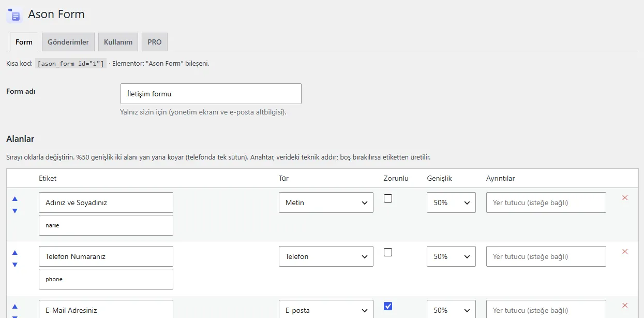Screen dimensions: 644x318
Task: Open the Metin type dropdown
Action: pyautogui.click(x=326, y=203)
